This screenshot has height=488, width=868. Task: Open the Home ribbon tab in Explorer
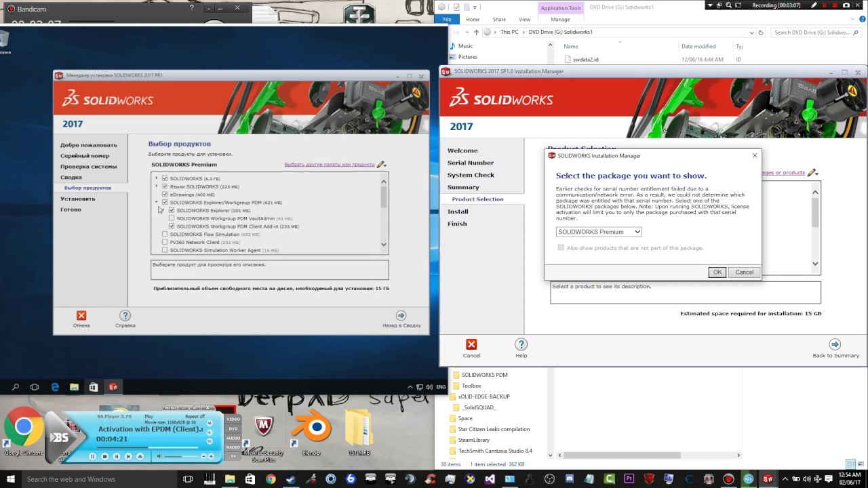click(473, 20)
